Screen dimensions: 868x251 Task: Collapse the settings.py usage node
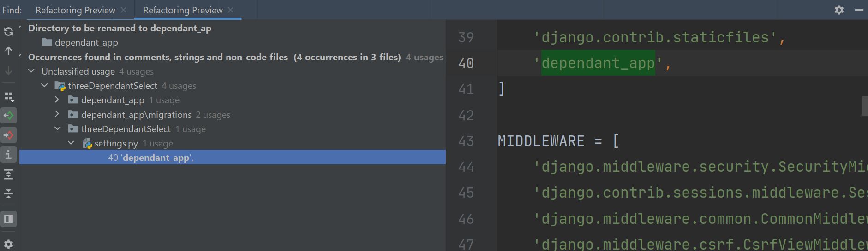71,143
